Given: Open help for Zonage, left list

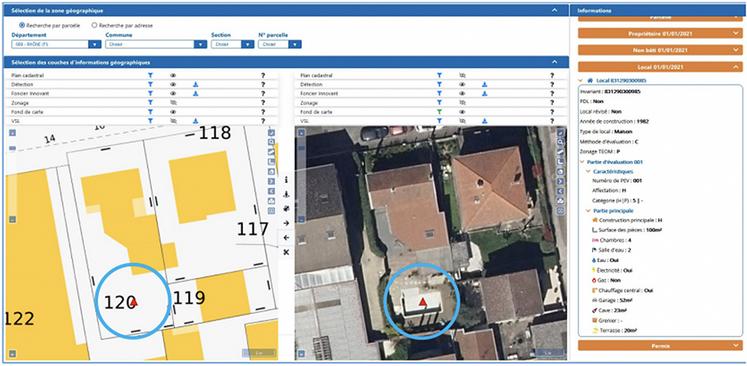Looking at the screenshot, I should [x=262, y=102].
